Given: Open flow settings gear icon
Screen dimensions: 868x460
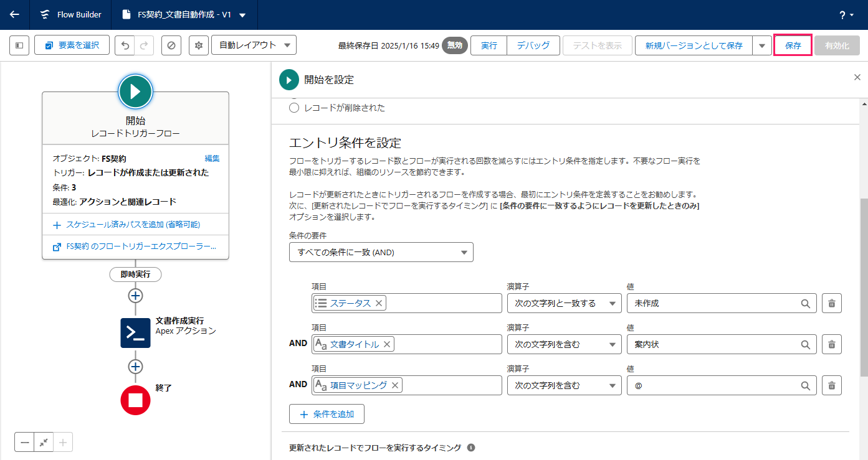Looking at the screenshot, I should click(199, 45).
